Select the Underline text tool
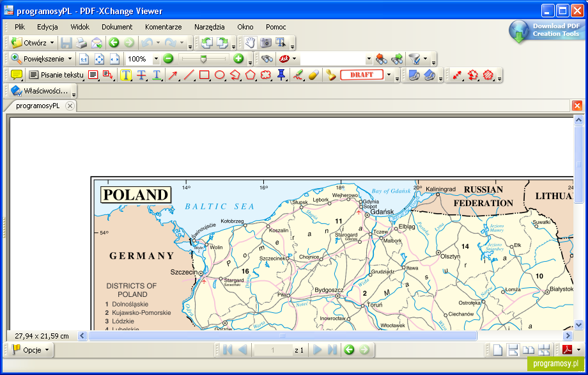This screenshot has width=588, height=375. click(157, 75)
